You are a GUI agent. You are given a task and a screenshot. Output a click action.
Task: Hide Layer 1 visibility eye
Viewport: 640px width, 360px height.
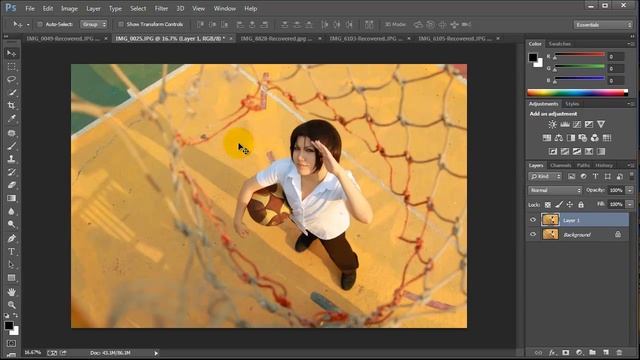(533, 220)
